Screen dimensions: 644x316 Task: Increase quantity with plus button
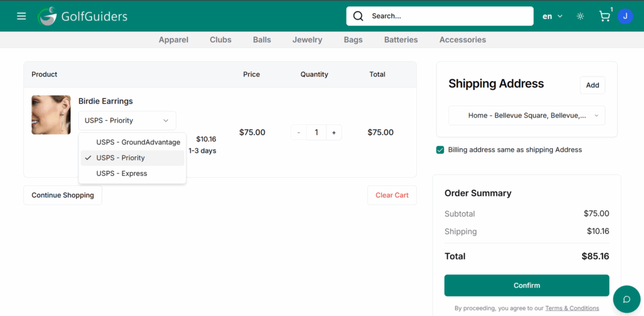(333, 133)
